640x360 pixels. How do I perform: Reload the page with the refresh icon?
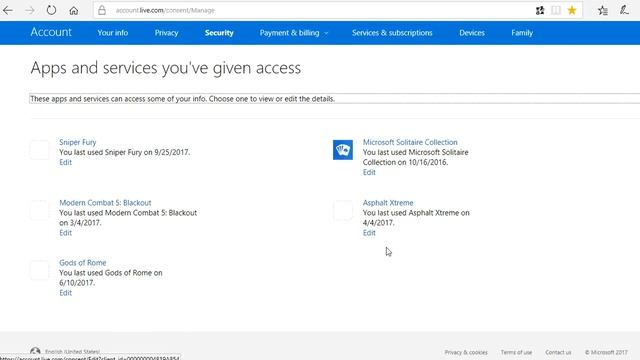[51, 10]
